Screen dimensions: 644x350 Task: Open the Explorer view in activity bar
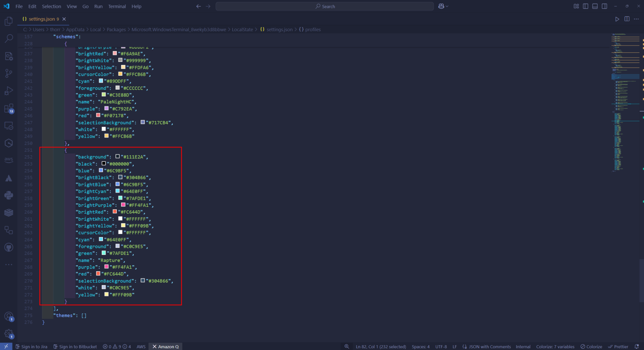(9, 21)
